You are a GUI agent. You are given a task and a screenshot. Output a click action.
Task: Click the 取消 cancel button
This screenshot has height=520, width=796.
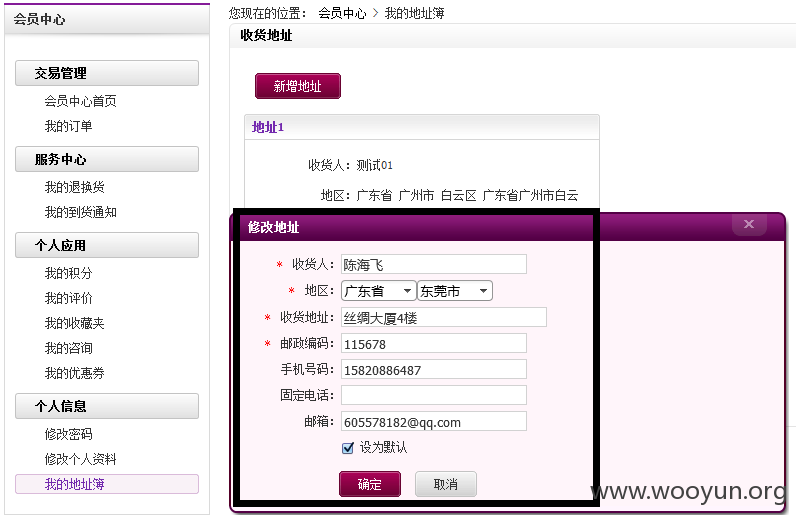[446, 484]
